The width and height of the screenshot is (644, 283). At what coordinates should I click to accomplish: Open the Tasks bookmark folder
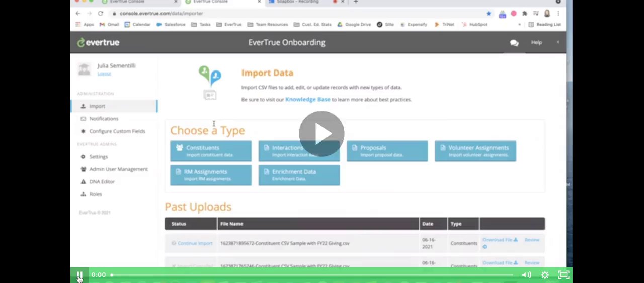[x=201, y=24]
